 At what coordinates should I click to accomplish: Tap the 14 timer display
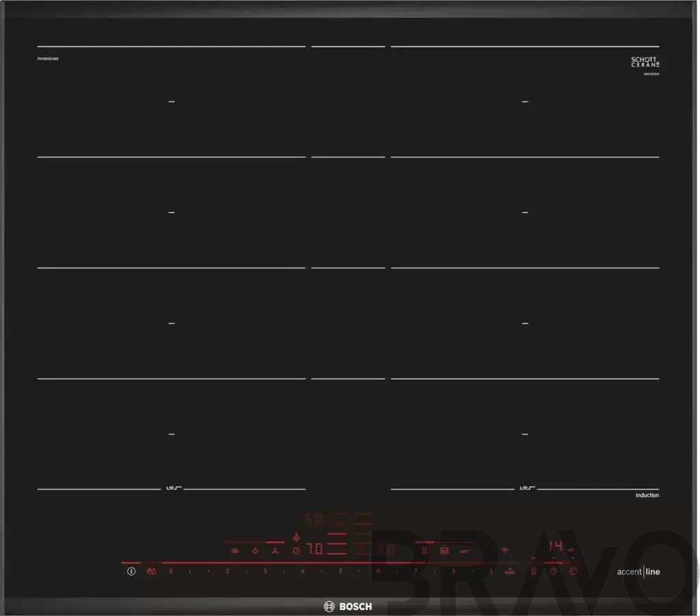[x=556, y=546]
